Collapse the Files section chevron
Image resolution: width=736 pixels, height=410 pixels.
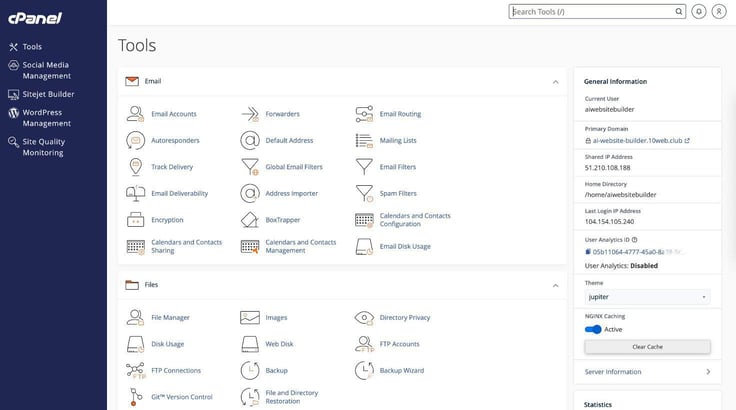tap(556, 286)
